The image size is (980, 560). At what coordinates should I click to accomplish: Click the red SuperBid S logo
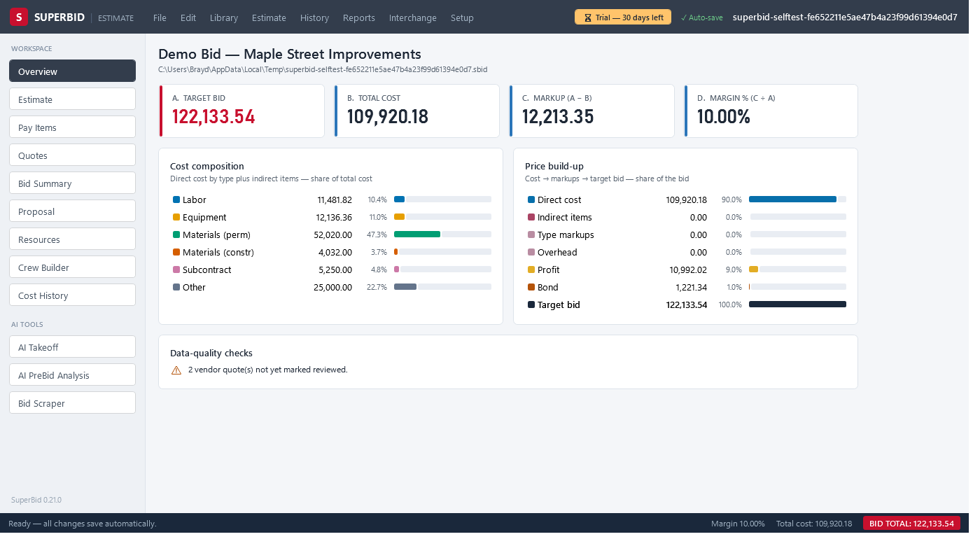[x=19, y=17]
